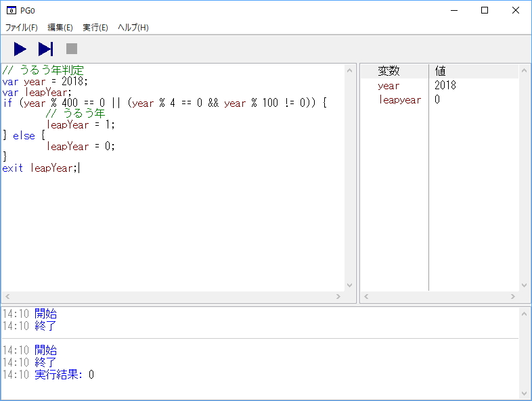The image size is (532, 401).
Task: Click the editor scroll right arrow
Action: point(338,297)
